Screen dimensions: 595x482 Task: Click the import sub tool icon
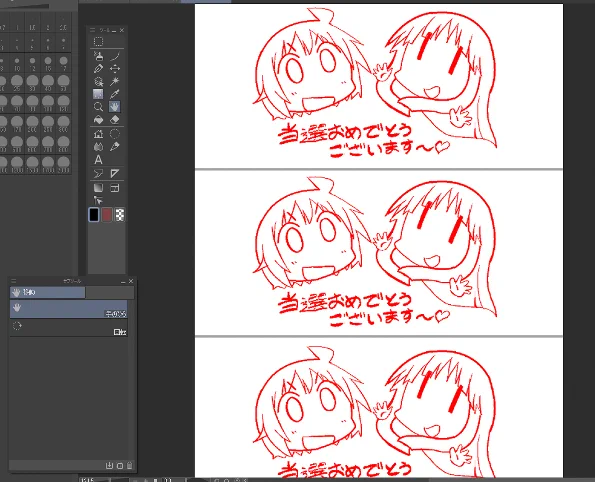(x=109, y=465)
